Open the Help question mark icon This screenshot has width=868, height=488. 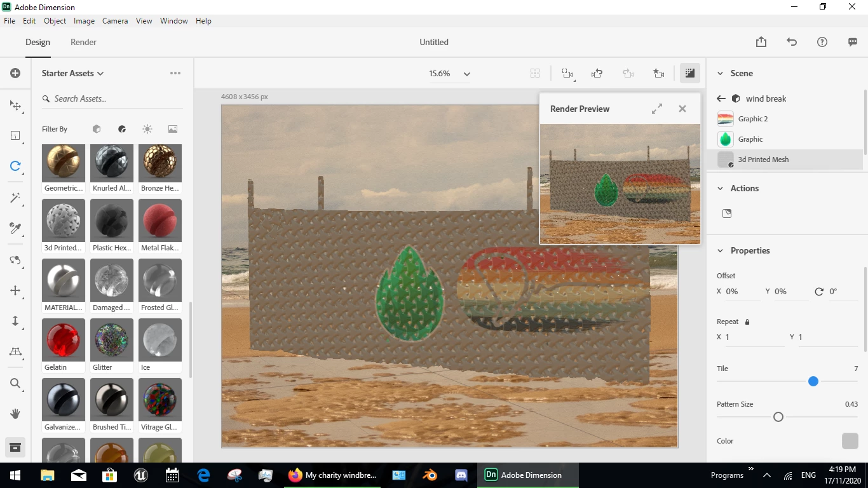(x=822, y=42)
